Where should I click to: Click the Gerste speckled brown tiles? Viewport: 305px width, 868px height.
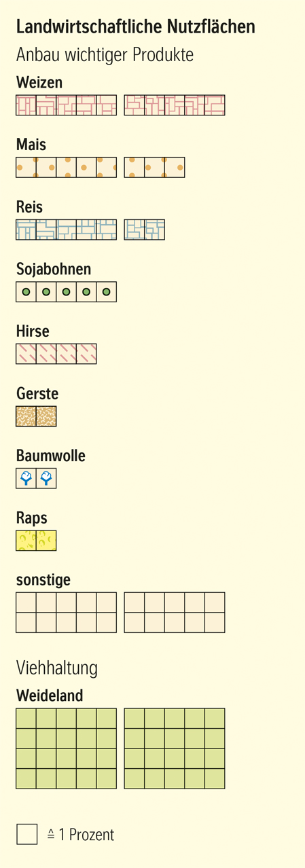(36, 416)
